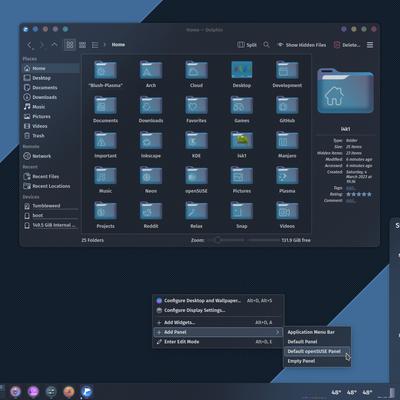Open Trash in the Places panel

tap(51, 136)
